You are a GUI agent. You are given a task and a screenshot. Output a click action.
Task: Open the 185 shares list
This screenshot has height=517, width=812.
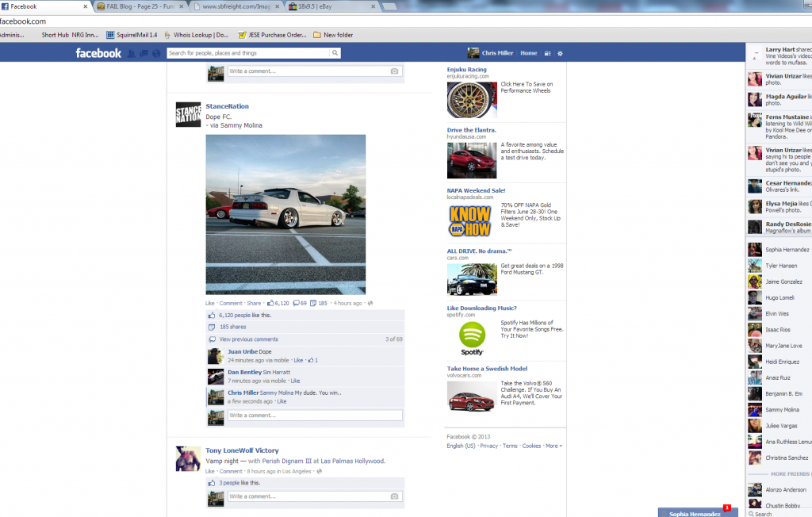click(x=233, y=327)
